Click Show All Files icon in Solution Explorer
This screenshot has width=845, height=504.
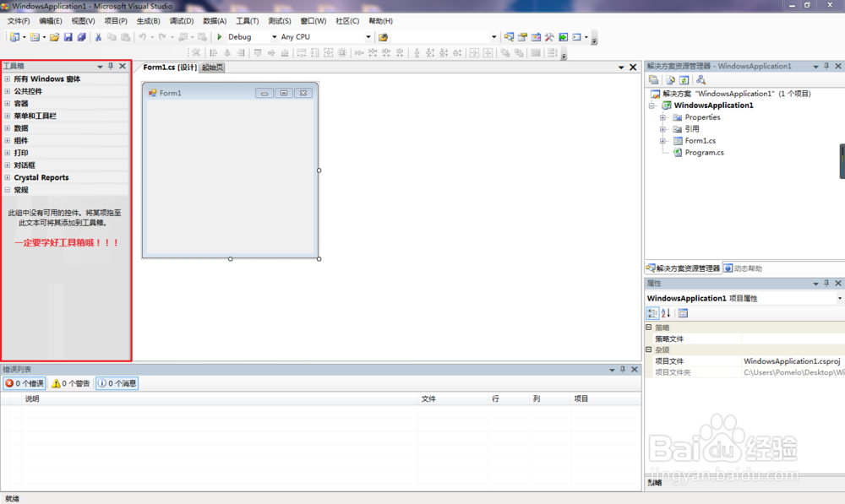pyautogui.click(x=670, y=79)
